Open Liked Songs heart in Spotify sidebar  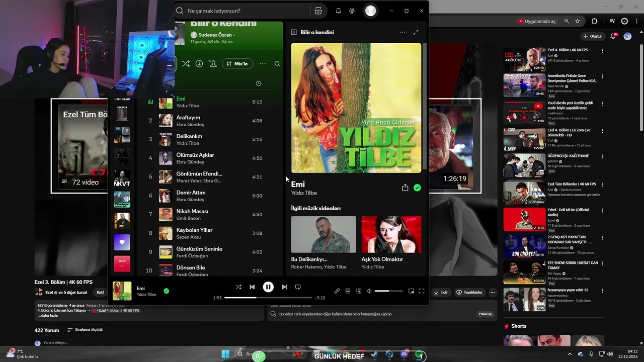click(122, 242)
